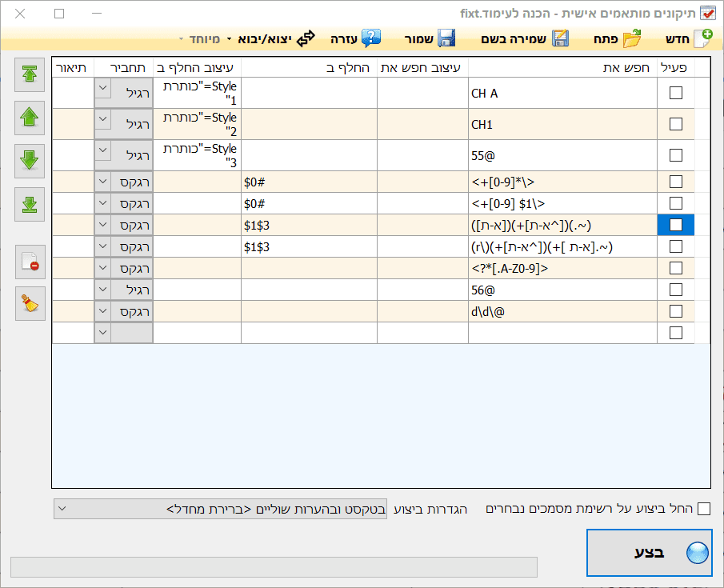Click the שמירה בשם toolbar label

pyautogui.click(x=514, y=38)
